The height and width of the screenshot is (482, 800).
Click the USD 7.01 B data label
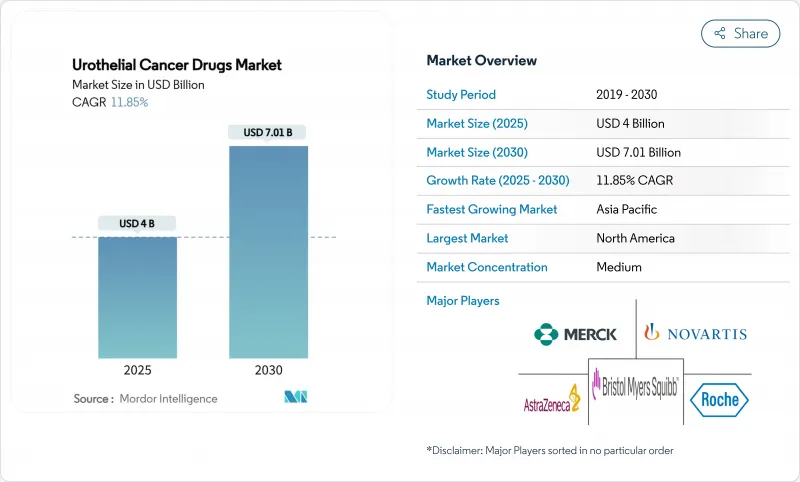coord(268,132)
